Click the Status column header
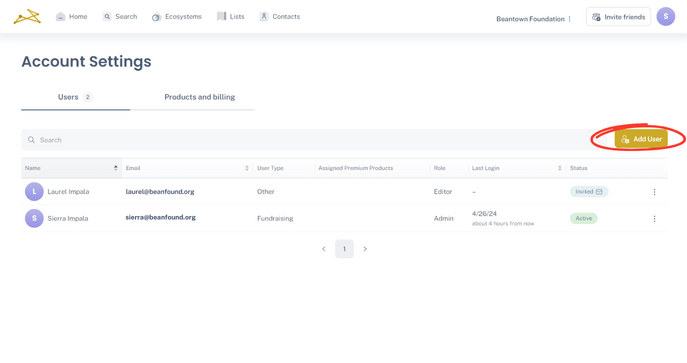Viewport: 687px width, 363px height. 578,168
